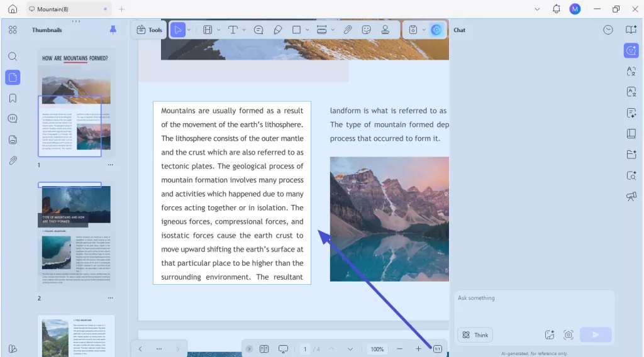644x357 pixels.
Task: Open the Tools menu
Action: (150, 30)
